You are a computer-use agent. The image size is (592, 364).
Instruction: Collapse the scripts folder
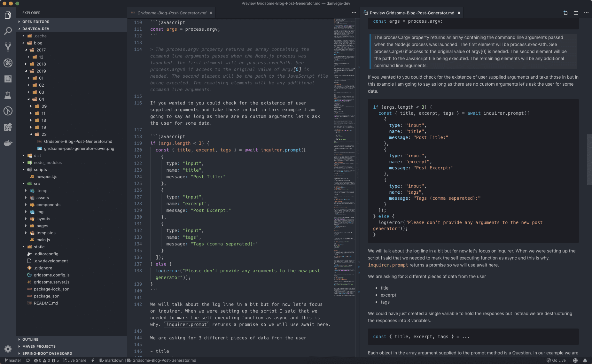point(40,169)
